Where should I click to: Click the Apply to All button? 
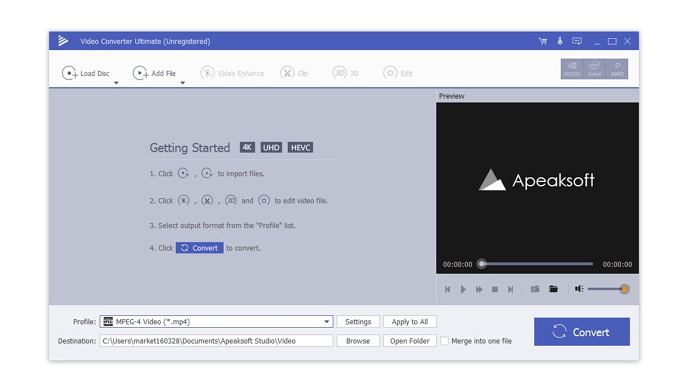pos(410,322)
